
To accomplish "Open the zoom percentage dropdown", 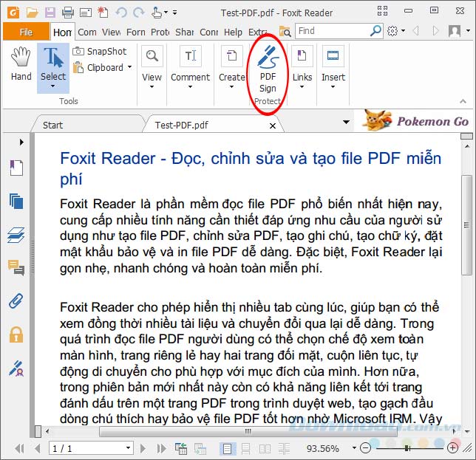I will pyautogui.click(x=354, y=447).
